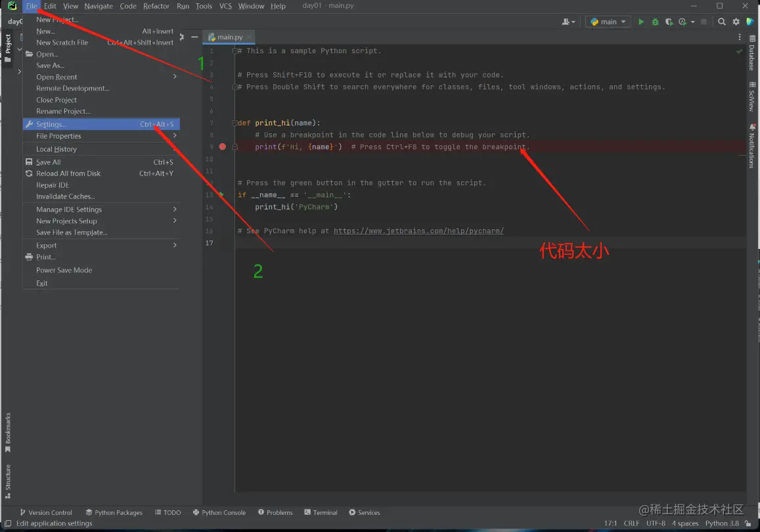Choose Exit from File menu
Image resolution: width=760 pixels, height=532 pixels.
pyautogui.click(x=101, y=283)
